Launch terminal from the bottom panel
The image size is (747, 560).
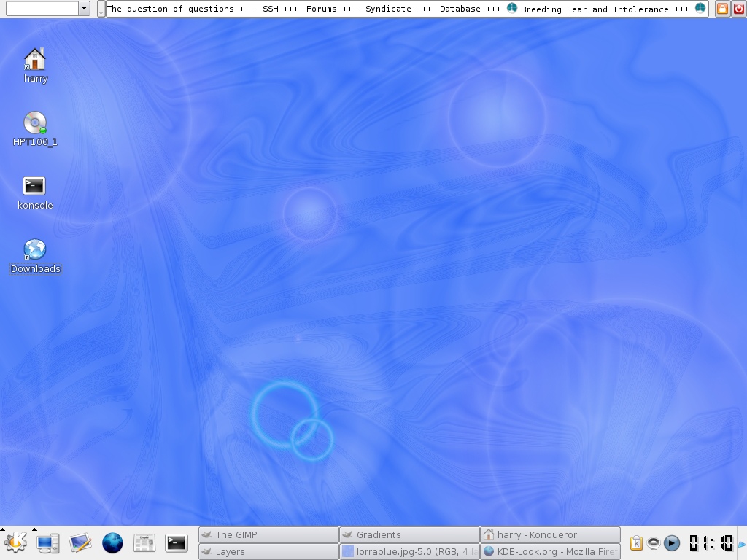[177, 542]
